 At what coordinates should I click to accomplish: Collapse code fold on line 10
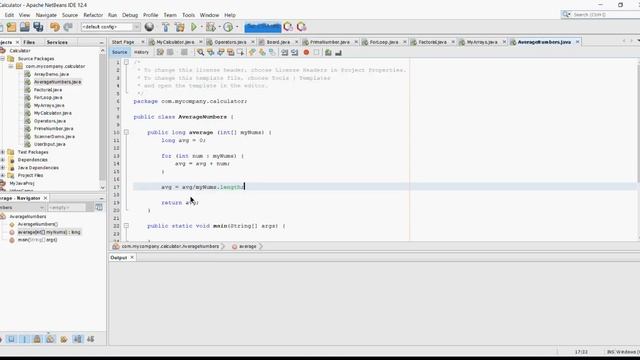click(x=126, y=132)
